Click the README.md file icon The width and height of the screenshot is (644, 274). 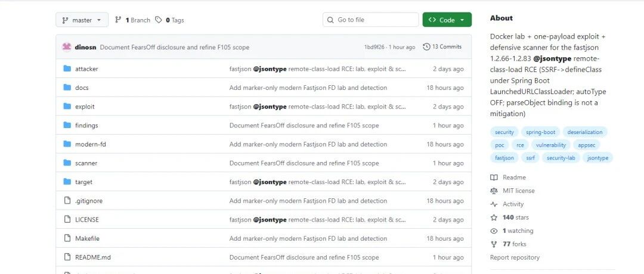point(67,257)
